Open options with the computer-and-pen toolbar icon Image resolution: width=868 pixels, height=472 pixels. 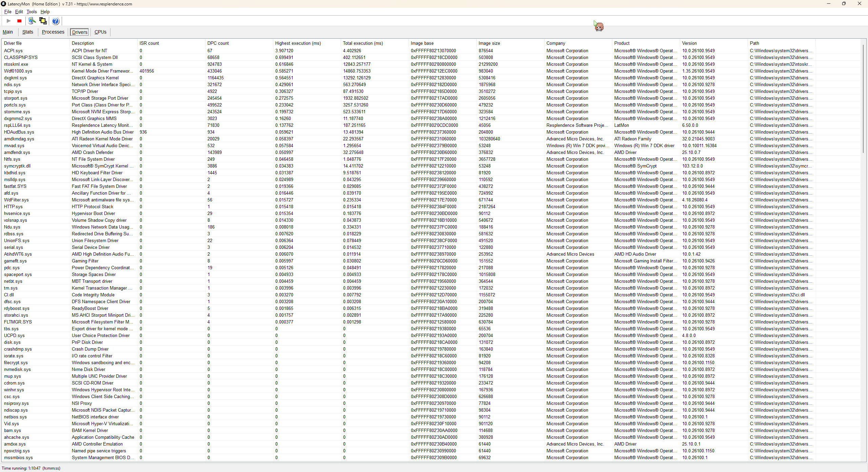32,21
